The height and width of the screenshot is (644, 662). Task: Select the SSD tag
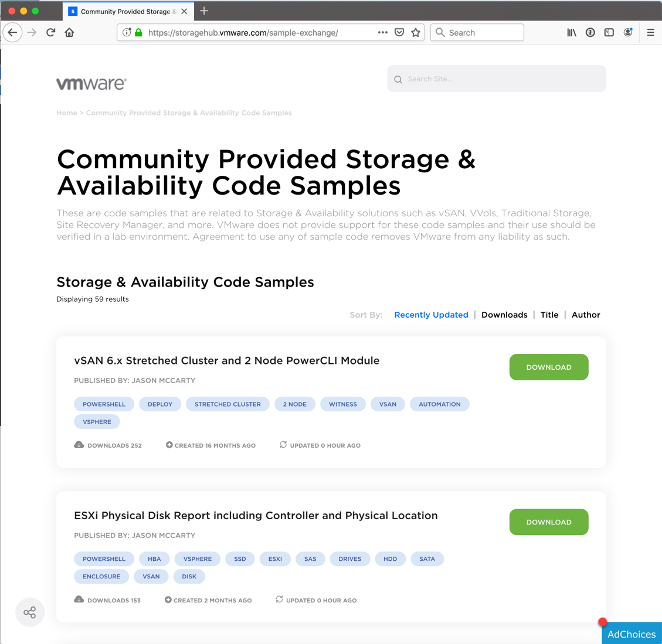[240, 559]
